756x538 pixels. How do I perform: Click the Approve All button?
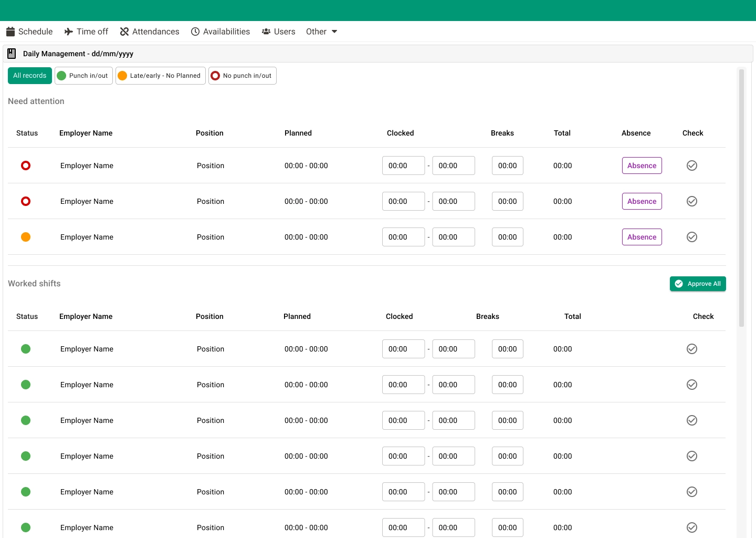coord(698,284)
